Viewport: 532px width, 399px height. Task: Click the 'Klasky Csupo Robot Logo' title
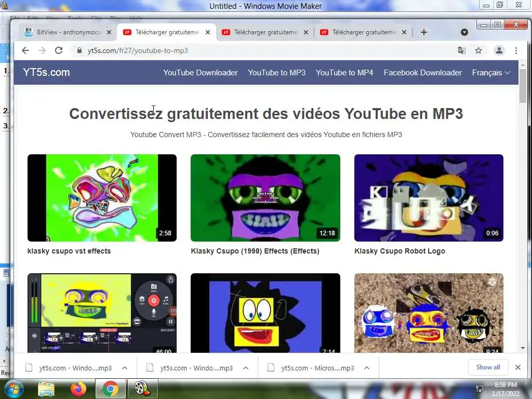click(x=400, y=251)
